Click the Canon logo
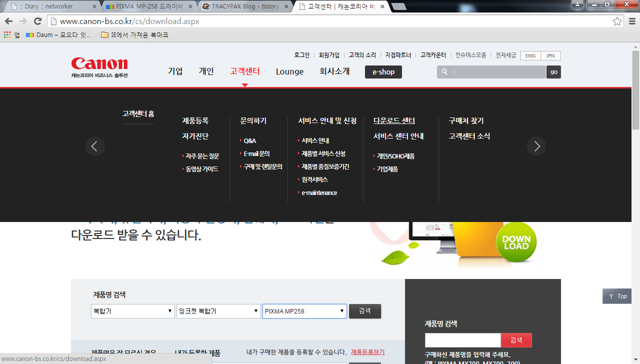 click(99, 67)
